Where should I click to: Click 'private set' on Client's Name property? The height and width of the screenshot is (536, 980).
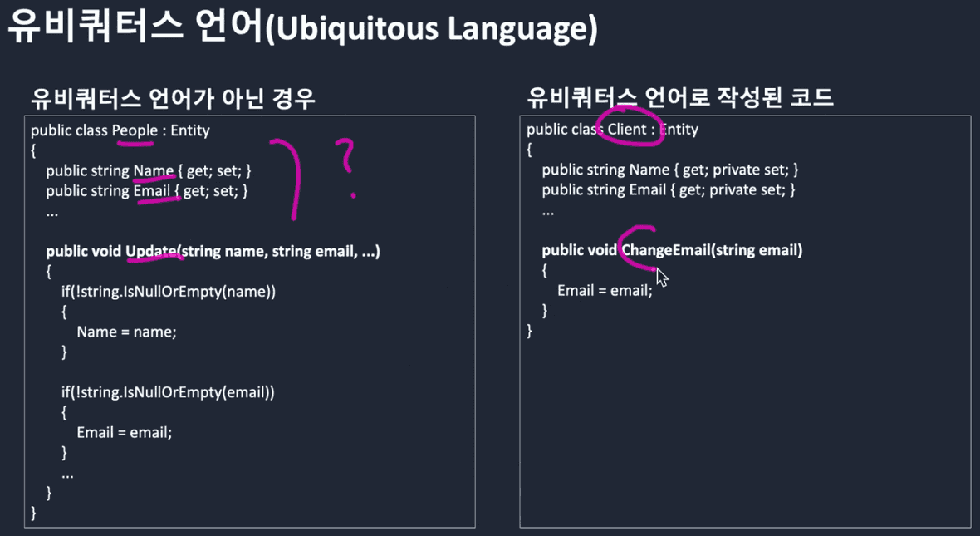pyautogui.click(x=750, y=170)
